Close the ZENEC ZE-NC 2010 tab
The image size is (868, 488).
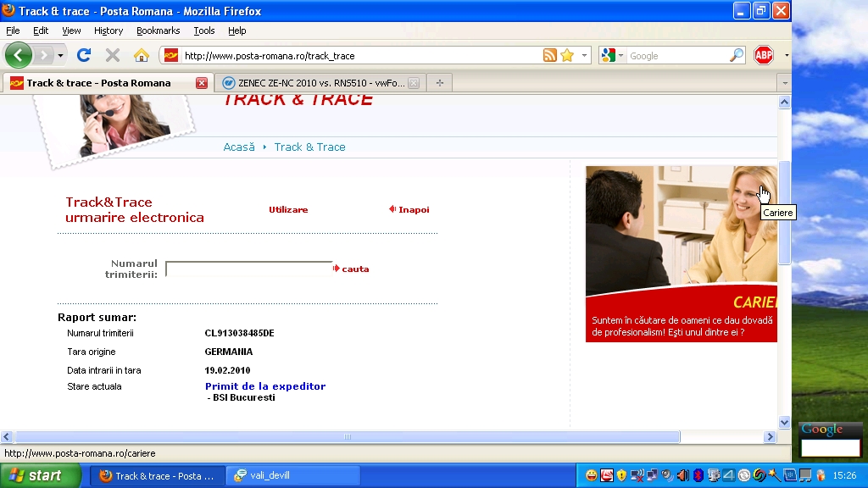point(414,83)
